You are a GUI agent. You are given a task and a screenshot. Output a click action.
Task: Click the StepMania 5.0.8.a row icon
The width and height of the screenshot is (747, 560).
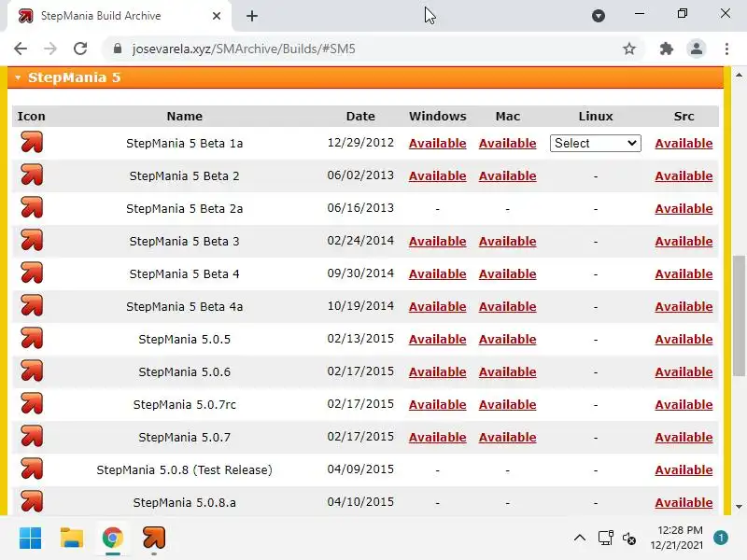(x=32, y=501)
